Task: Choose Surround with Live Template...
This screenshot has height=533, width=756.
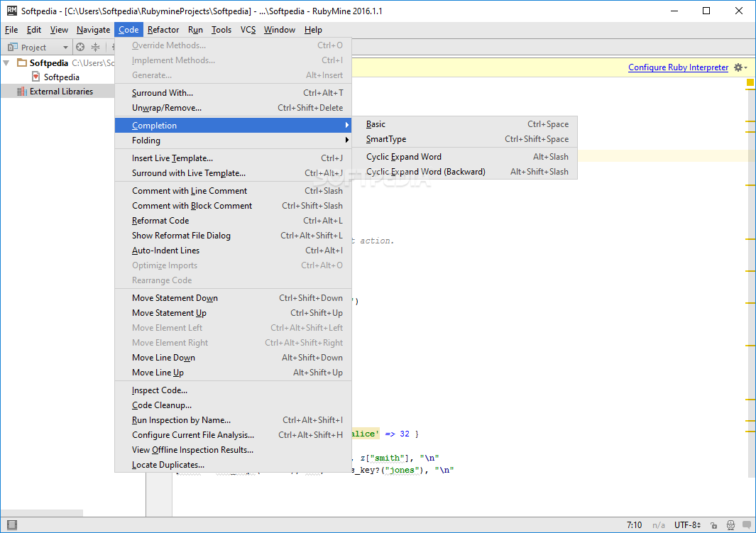Action: [x=233, y=173]
